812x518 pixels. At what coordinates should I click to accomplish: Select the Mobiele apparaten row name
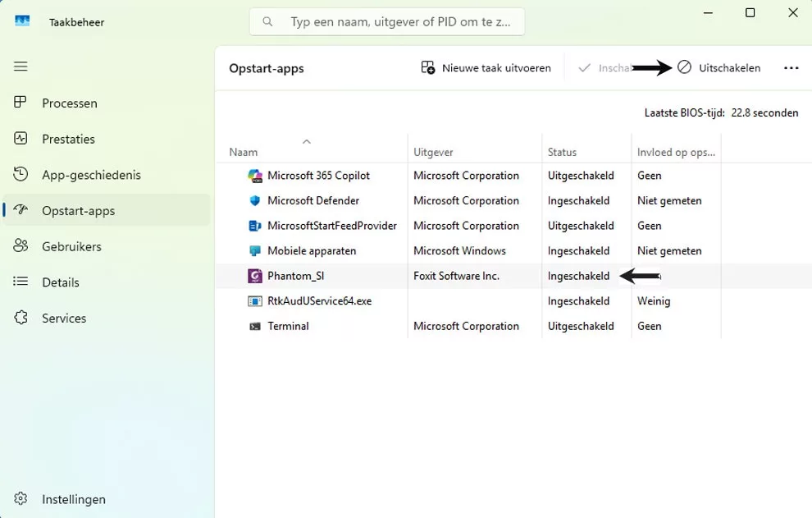pyautogui.click(x=312, y=251)
